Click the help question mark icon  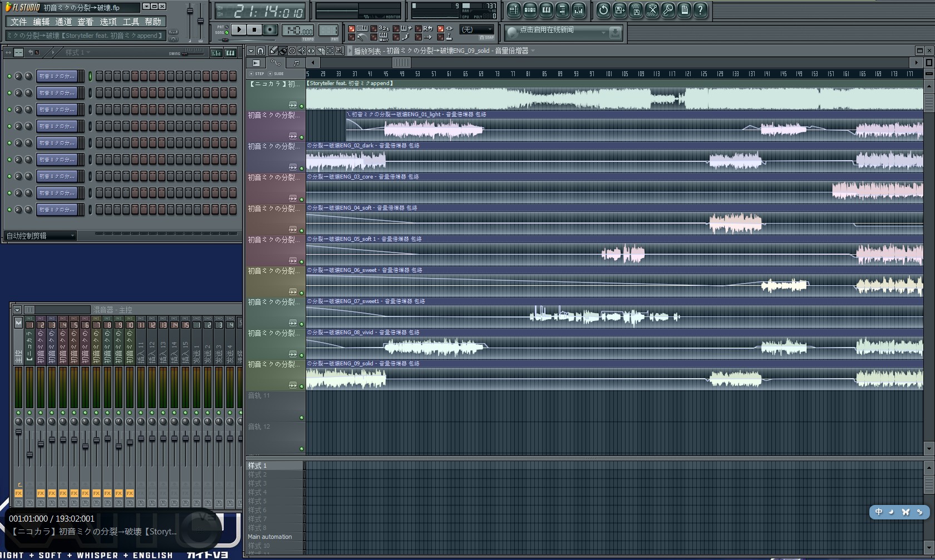(x=700, y=10)
